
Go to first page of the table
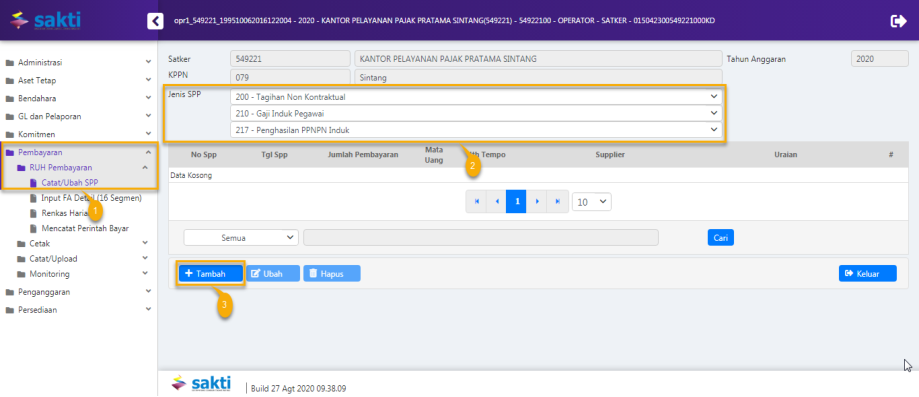476,201
